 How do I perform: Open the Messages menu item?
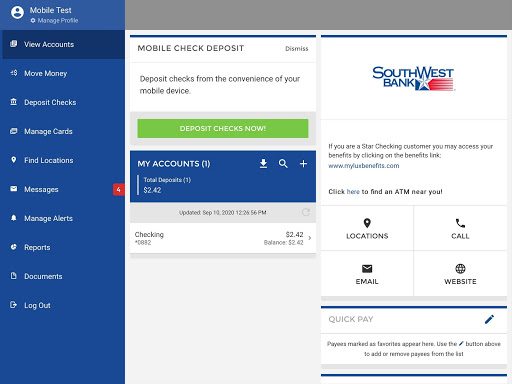click(64, 189)
